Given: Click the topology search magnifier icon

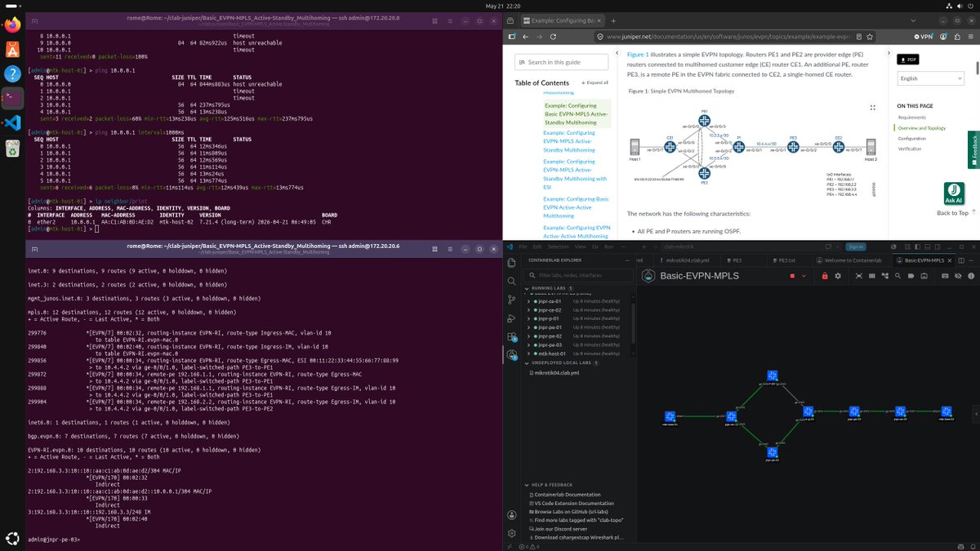Looking at the screenshot, I should tap(898, 276).
